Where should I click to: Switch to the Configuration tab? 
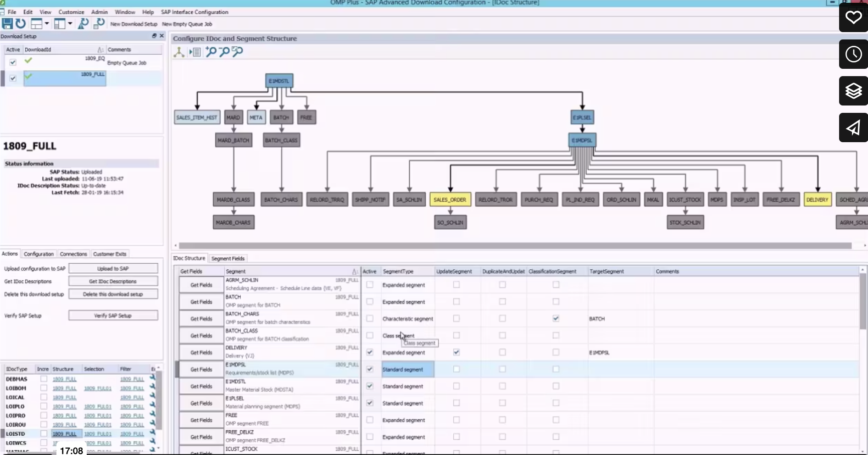39,254
